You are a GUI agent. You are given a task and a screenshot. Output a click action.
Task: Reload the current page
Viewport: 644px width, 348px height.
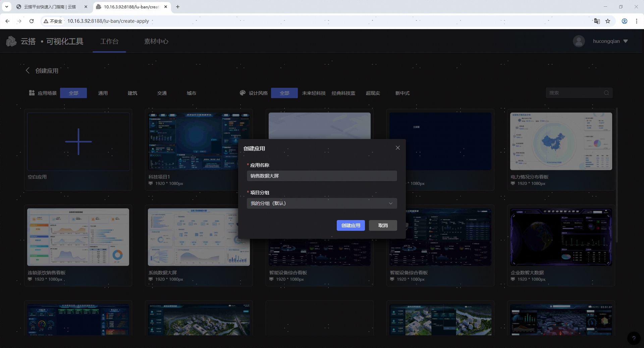pos(32,21)
